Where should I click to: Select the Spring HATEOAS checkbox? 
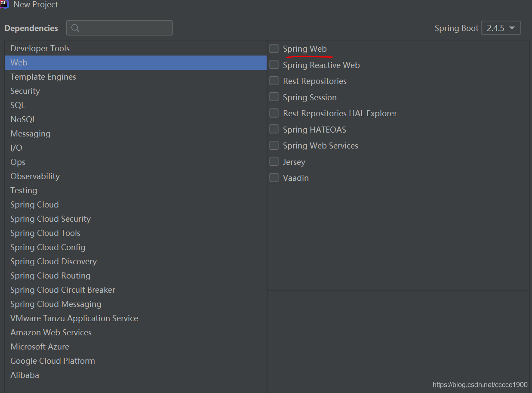(274, 129)
